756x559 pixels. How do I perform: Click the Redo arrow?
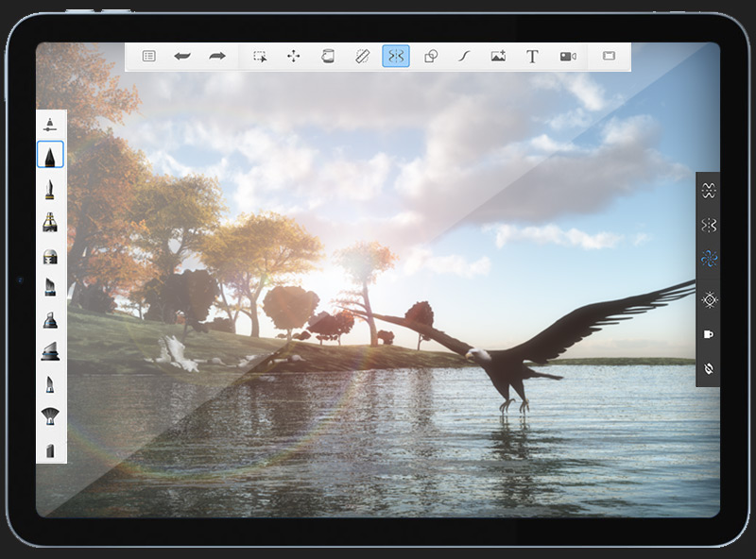point(217,57)
